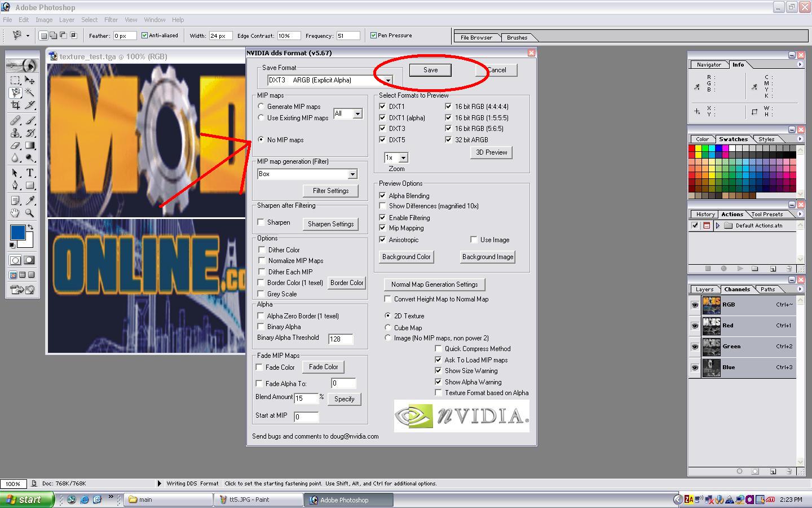Open the Info palette flyout menu arrow

[x=800, y=64]
